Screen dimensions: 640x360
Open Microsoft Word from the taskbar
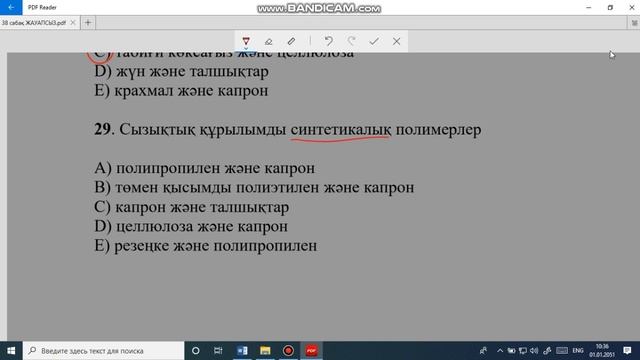[242, 351]
